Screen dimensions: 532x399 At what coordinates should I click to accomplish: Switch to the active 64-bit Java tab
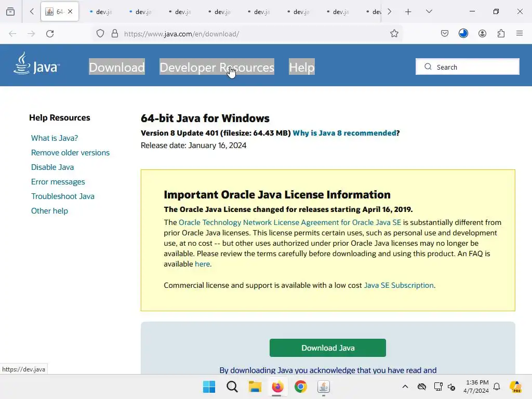60,11
